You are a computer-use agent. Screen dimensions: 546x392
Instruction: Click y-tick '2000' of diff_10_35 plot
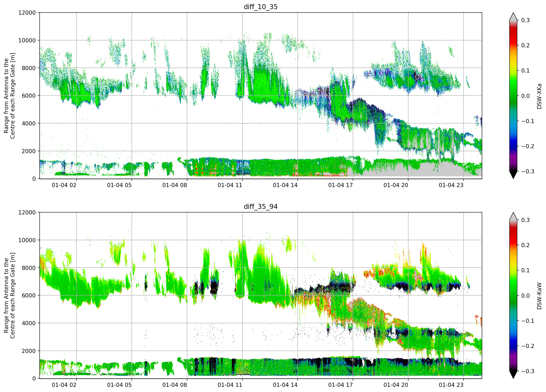point(29,151)
